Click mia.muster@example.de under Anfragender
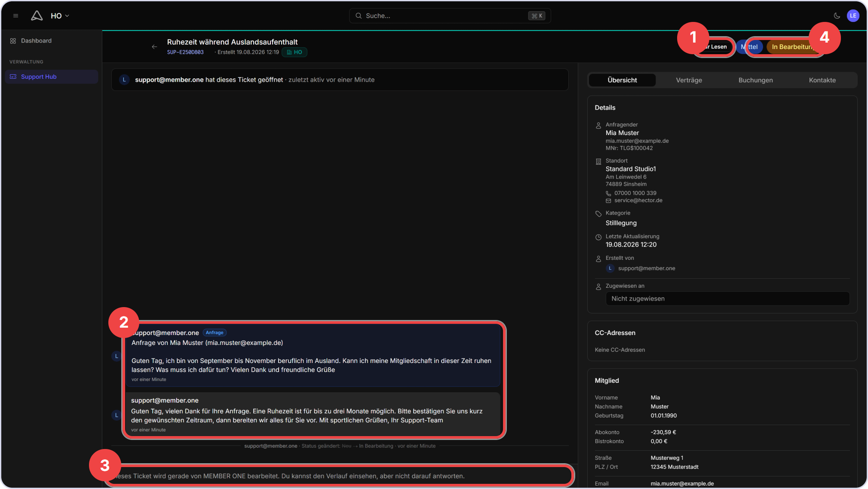The width and height of the screenshot is (868, 489). 637,141
